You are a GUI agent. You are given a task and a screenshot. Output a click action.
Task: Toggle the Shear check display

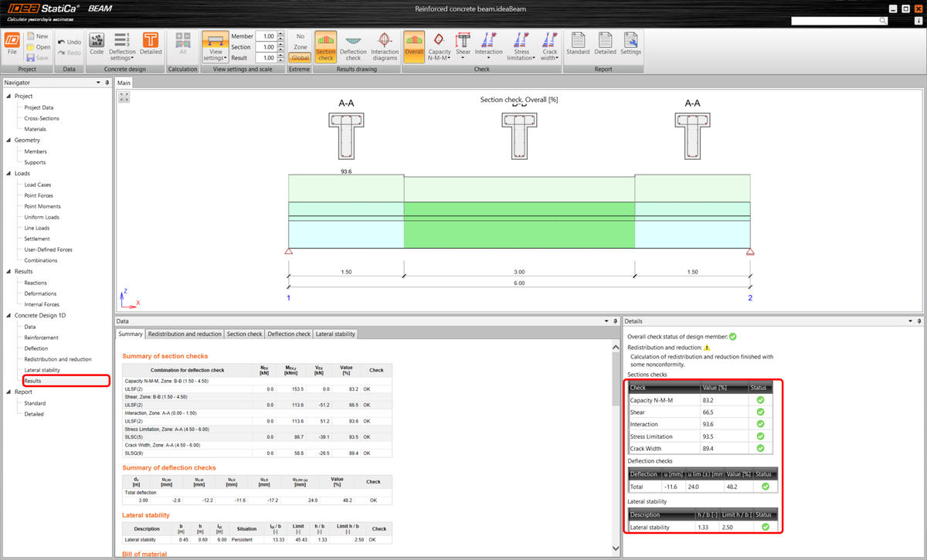coord(463,42)
